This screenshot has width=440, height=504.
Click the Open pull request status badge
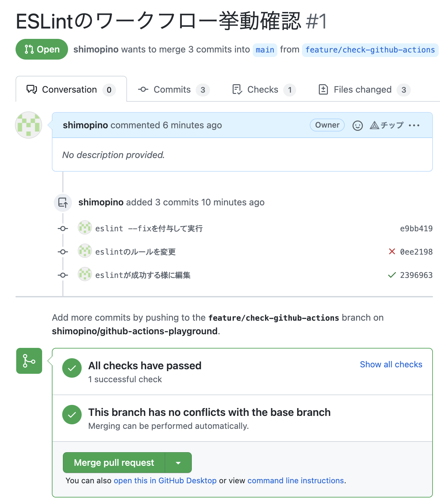[42, 49]
